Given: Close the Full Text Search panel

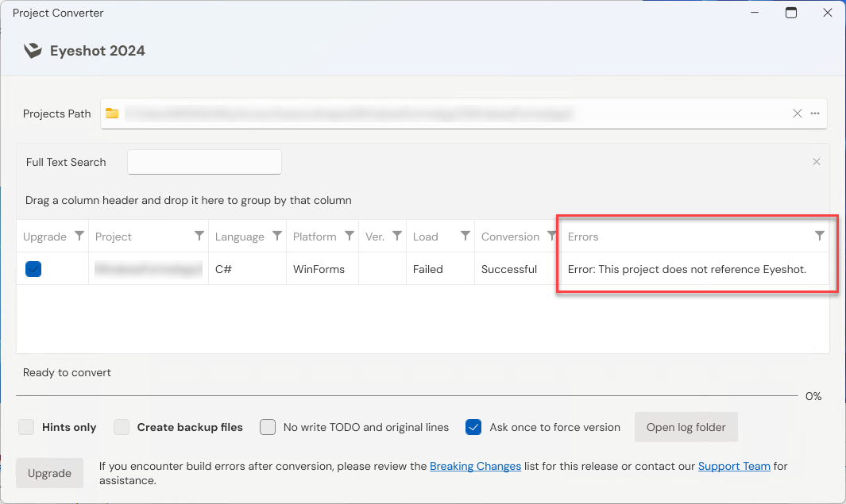Looking at the screenshot, I should [x=817, y=162].
